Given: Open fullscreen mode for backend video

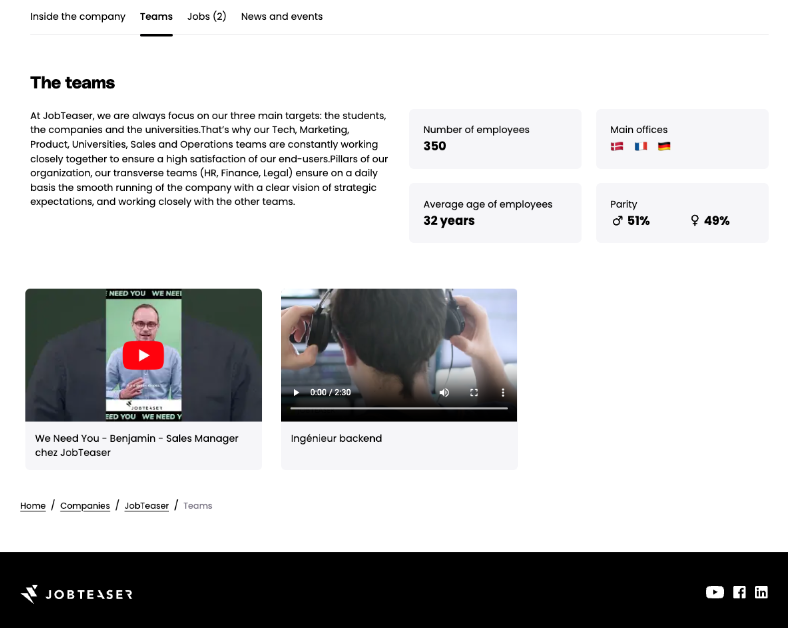Looking at the screenshot, I should (x=474, y=392).
